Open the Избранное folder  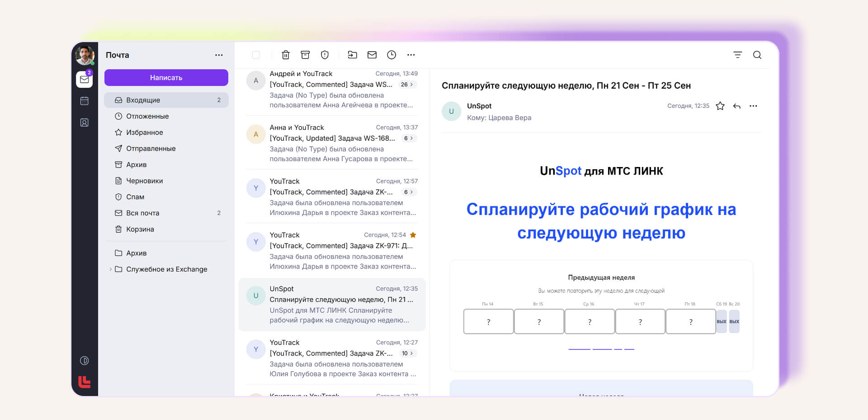pyautogui.click(x=166, y=133)
